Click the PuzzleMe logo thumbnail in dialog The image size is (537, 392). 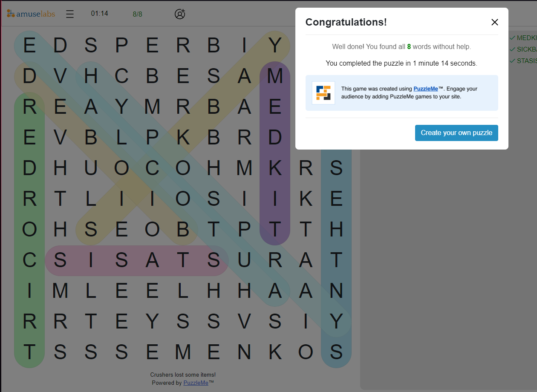[323, 92]
